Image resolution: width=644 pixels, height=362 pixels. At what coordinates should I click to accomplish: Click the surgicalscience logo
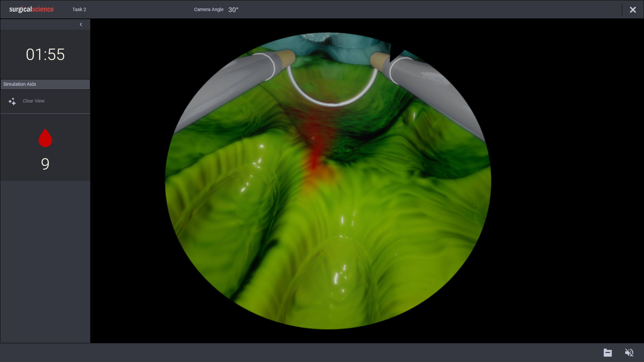(31, 9)
